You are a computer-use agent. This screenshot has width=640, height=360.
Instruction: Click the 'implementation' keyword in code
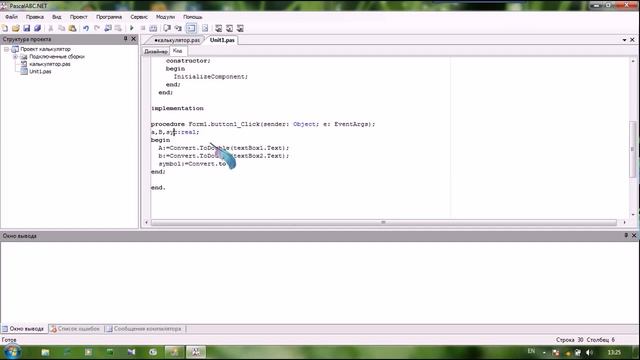tap(177, 108)
